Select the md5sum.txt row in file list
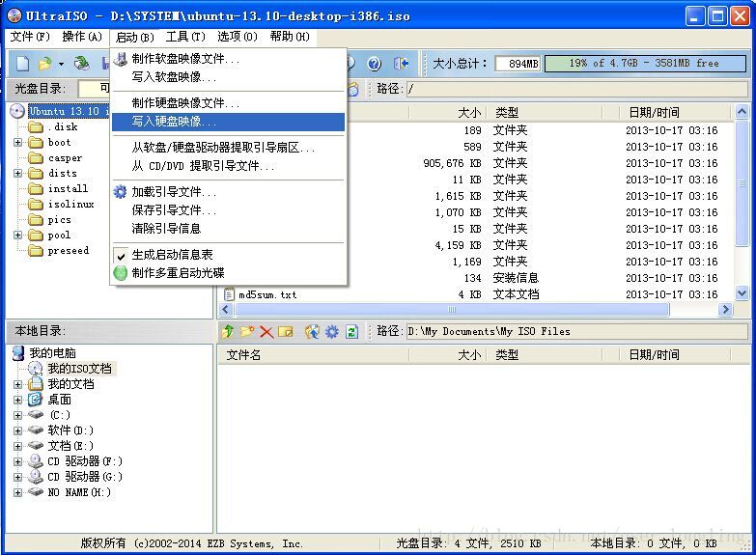 coord(476,294)
